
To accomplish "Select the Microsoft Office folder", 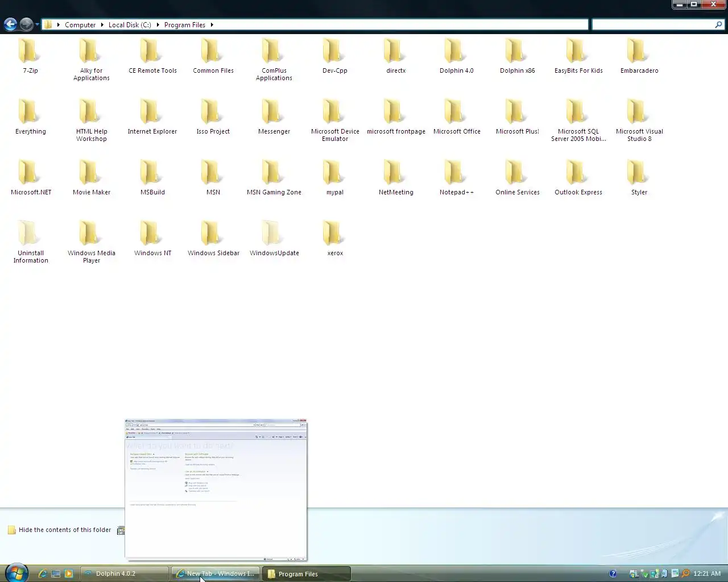I will [457, 117].
